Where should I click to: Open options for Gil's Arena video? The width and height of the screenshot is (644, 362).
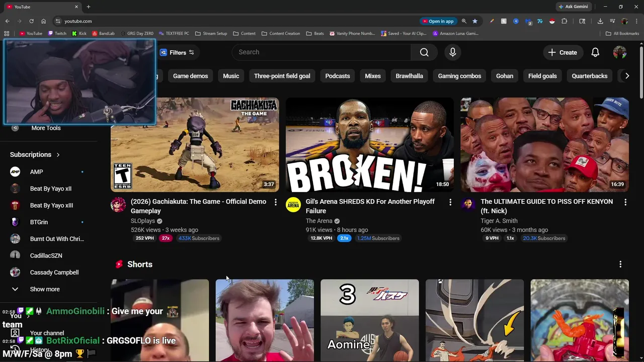(x=450, y=202)
